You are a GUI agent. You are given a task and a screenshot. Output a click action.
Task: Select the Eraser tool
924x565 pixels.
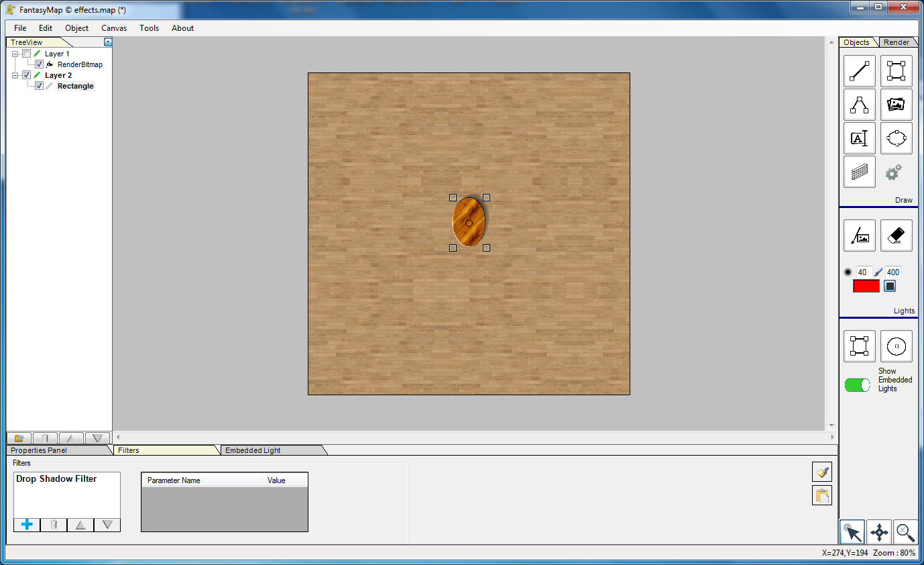pos(897,236)
